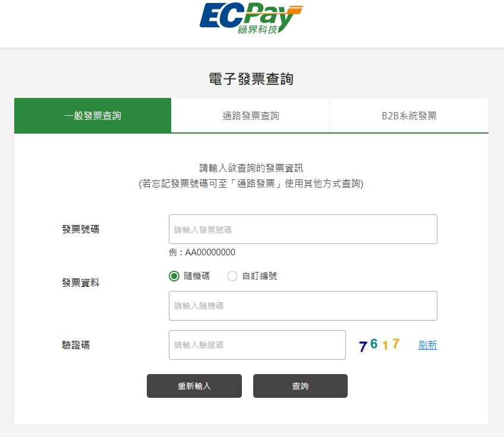504x437 pixels.
Task: Click the 7617 captcha image
Action: 379,345
